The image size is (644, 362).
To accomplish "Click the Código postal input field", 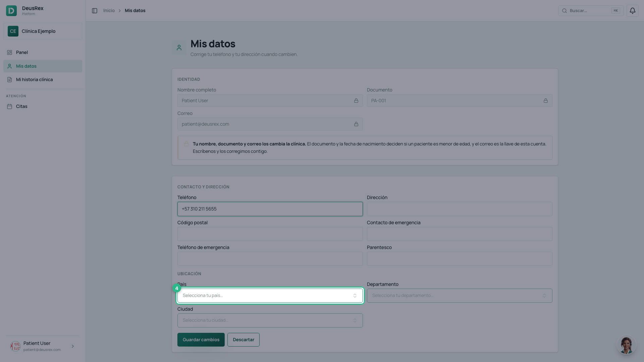I will point(270,234).
